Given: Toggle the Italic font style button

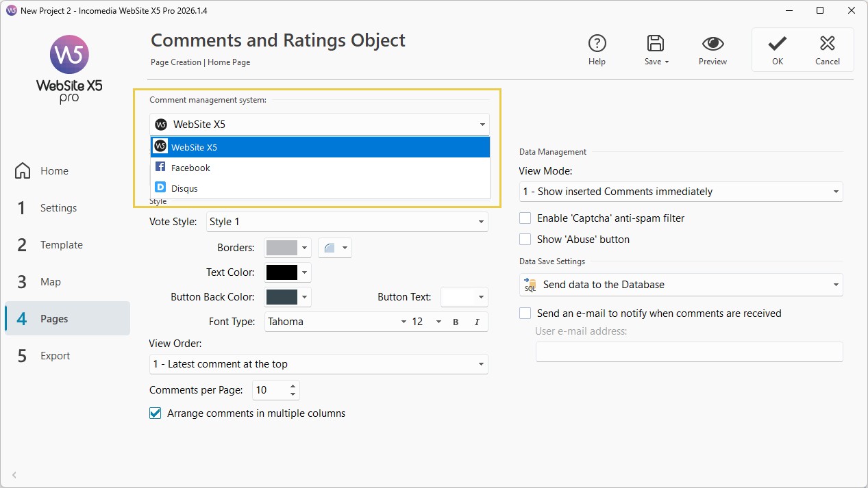Looking at the screenshot, I should pyautogui.click(x=477, y=322).
